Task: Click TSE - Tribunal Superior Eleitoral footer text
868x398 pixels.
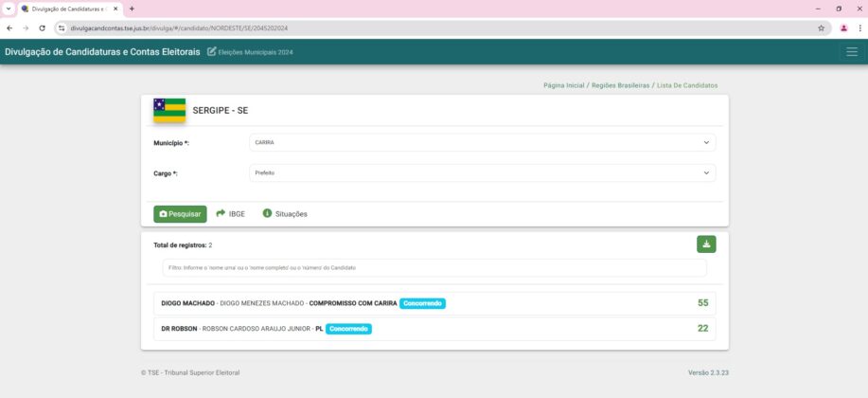Action: tap(190, 373)
